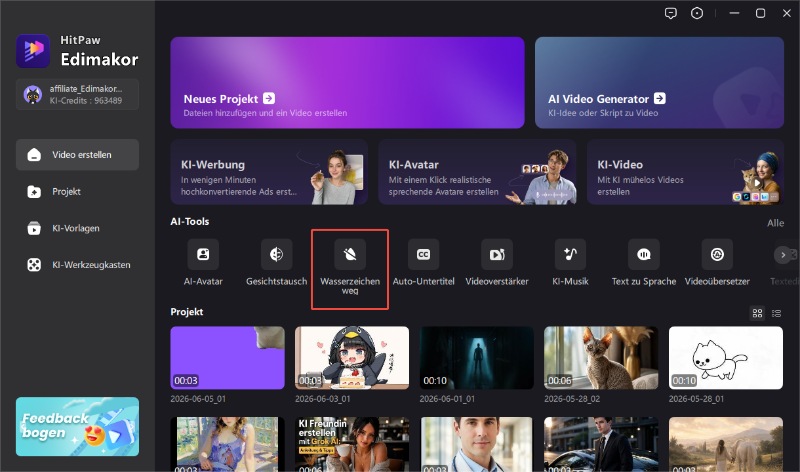Open the AI Video Generator card
This screenshot has width=800, height=472.
pos(659,83)
